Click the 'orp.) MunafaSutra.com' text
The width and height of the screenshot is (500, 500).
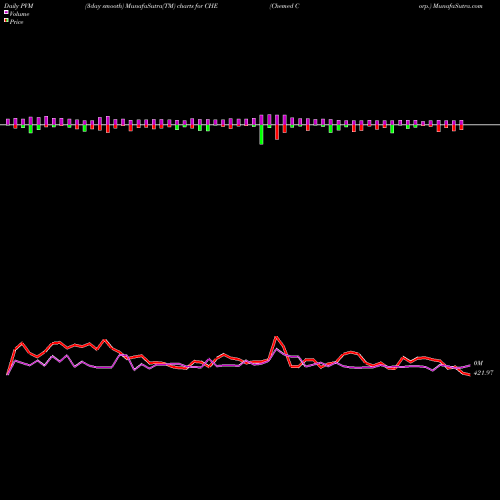451,6
